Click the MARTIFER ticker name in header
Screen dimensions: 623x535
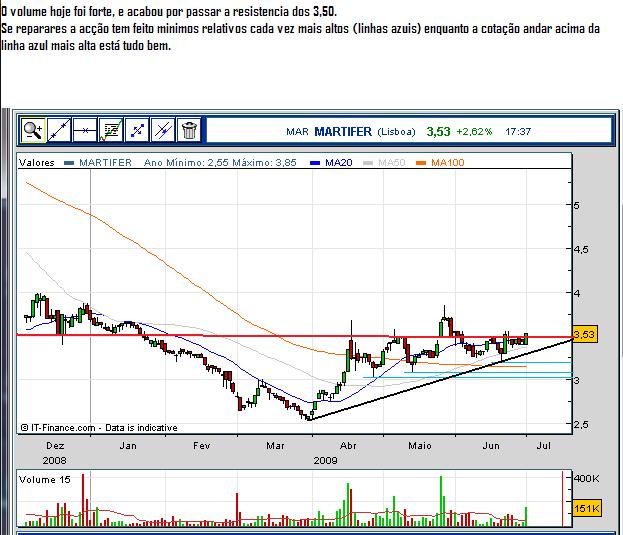pos(343,131)
